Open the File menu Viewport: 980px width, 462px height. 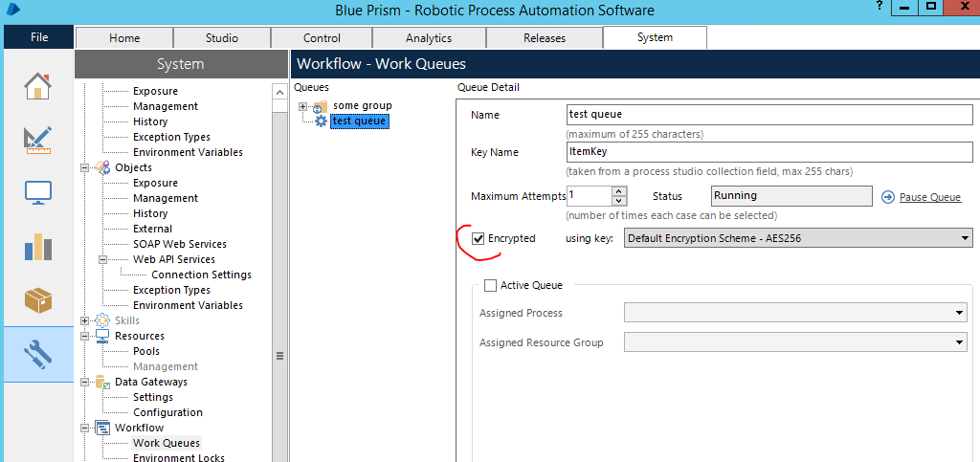[38, 37]
